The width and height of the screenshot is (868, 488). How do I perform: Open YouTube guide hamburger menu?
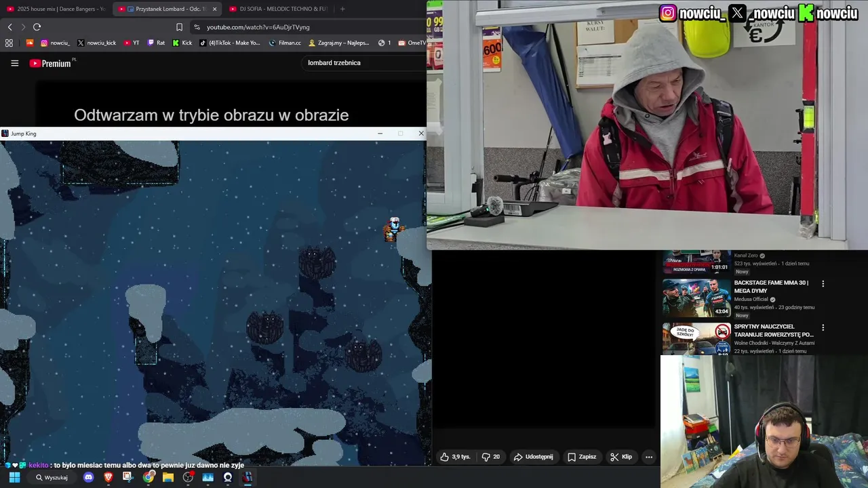point(14,63)
